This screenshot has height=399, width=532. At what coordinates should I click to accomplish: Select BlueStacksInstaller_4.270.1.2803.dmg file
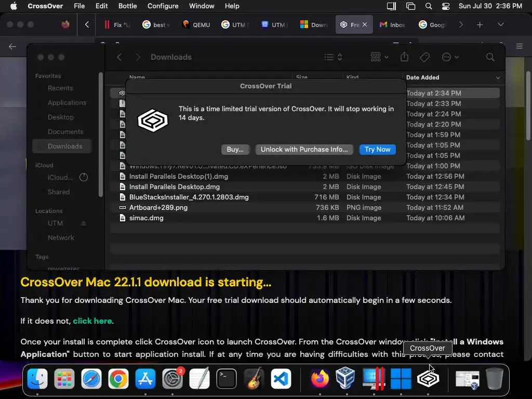(x=304, y=197)
